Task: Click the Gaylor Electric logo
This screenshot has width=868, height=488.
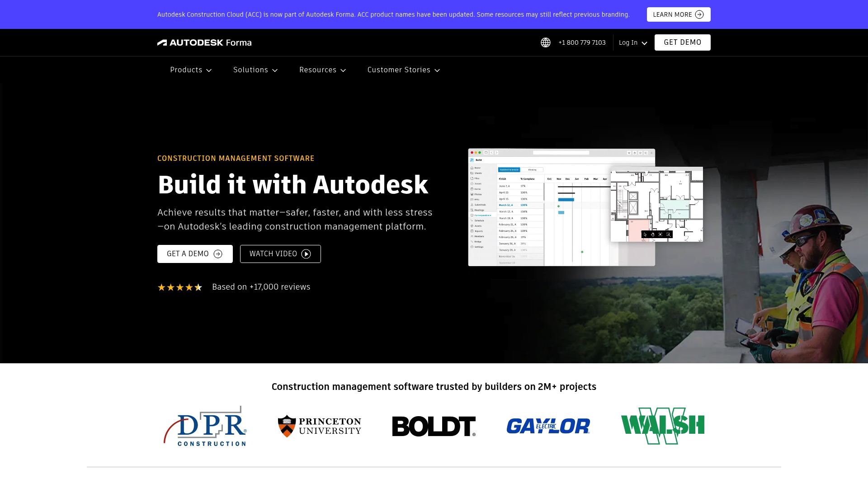Action: [548, 426]
